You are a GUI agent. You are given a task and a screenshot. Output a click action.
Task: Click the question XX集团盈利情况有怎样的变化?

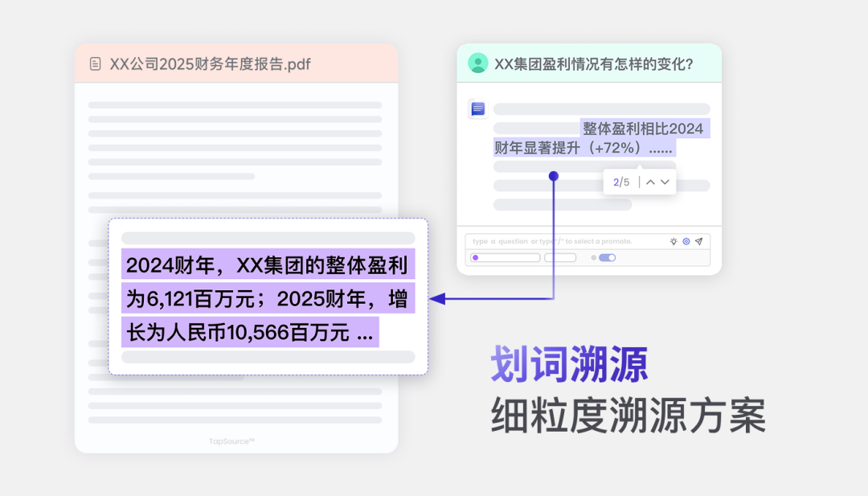point(593,64)
